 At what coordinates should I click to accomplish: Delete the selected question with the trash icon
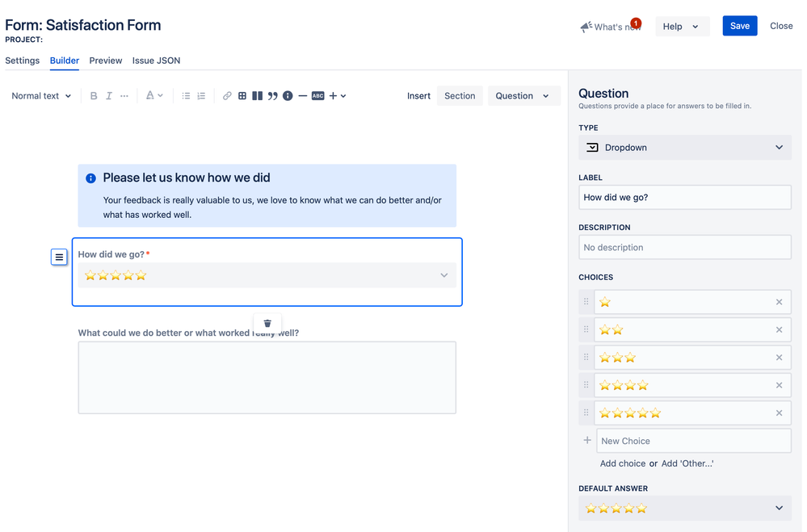click(267, 323)
